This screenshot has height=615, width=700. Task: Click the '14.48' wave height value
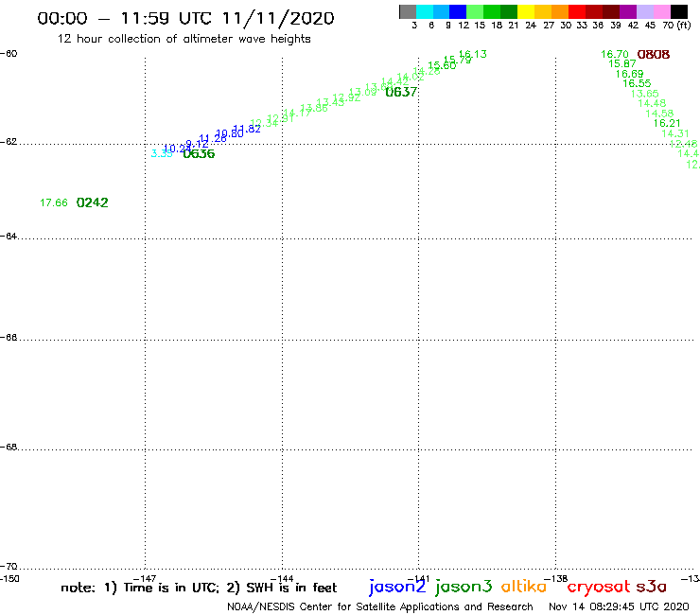652,104
